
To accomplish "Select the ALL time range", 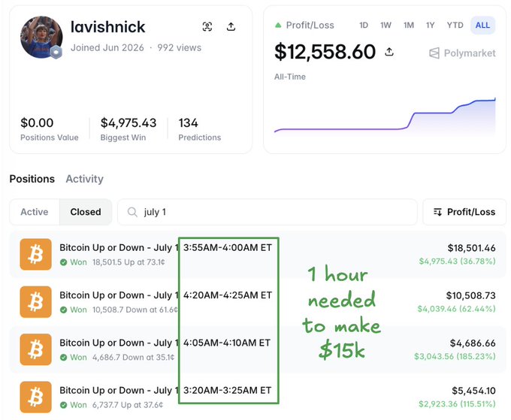I will point(482,25).
